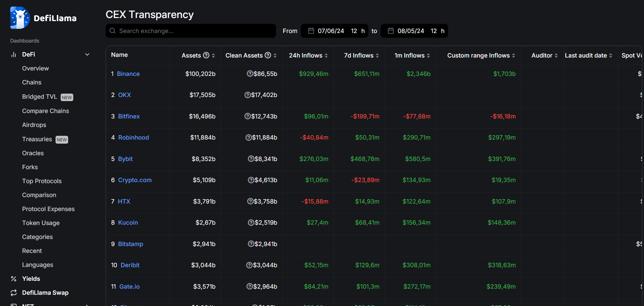The width and height of the screenshot is (644, 306).
Task: Click Deribit clean assets question icon
Action: click(249, 265)
